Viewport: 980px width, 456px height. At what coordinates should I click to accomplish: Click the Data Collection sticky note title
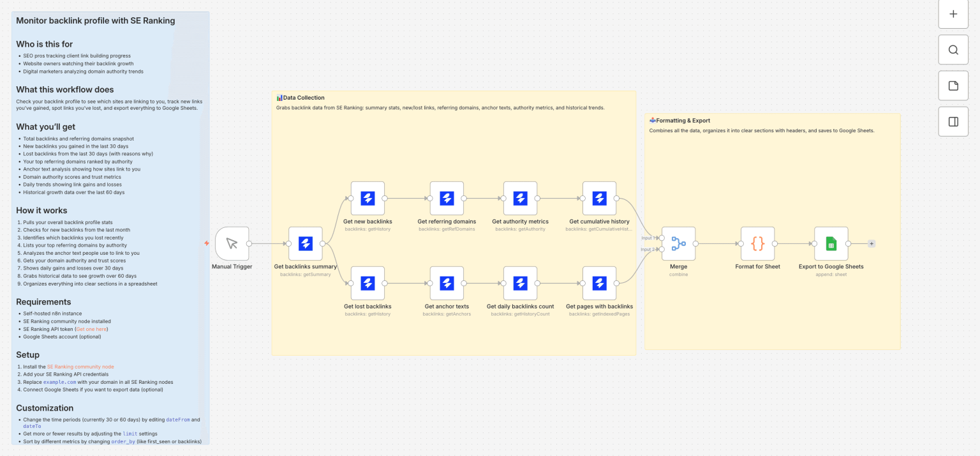301,98
